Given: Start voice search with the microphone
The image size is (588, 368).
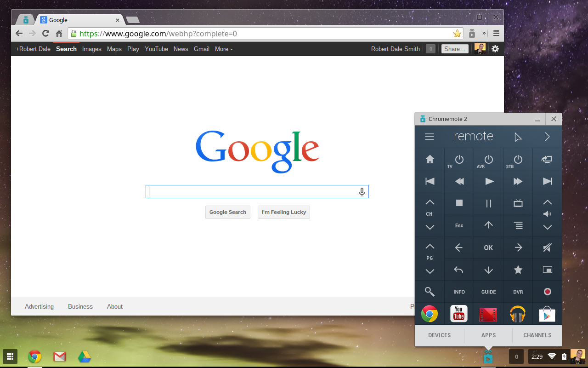Looking at the screenshot, I should 362,192.
